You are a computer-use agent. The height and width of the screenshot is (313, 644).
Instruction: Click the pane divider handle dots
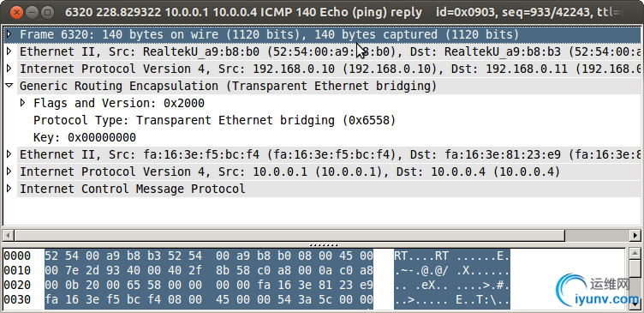[323, 244]
